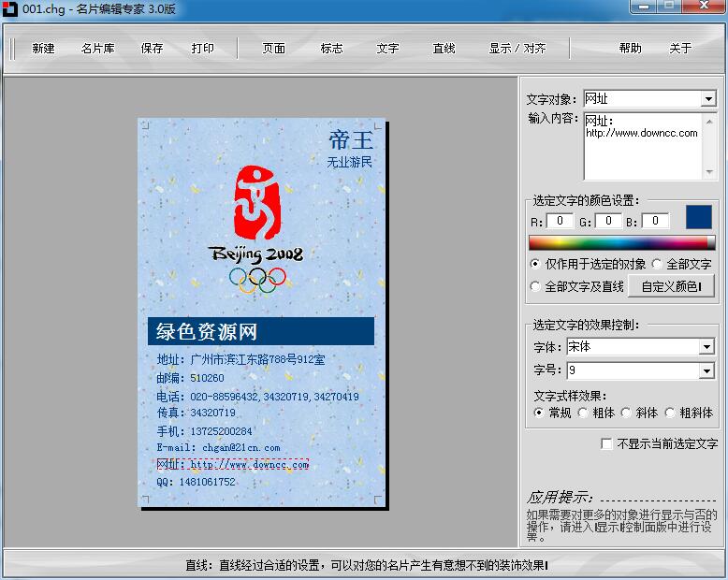Image resolution: width=728 pixels, height=580 pixels.
Task: Save the card with 保存
Action: point(152,49)
